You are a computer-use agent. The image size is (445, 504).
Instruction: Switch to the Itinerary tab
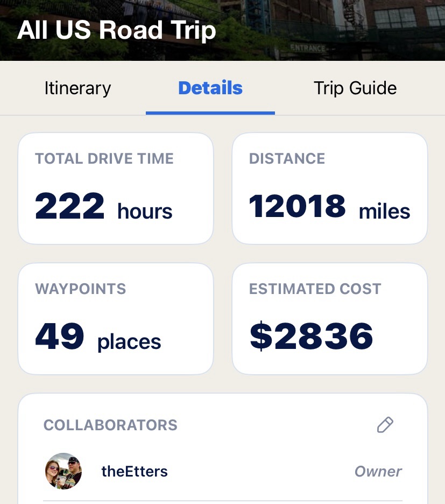[x=77, y=88]
